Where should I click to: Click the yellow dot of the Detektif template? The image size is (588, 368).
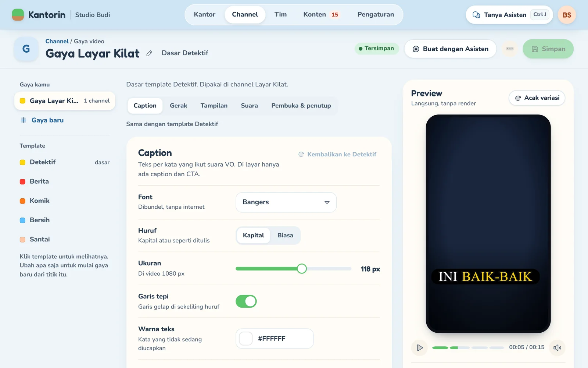click(22, 162)
